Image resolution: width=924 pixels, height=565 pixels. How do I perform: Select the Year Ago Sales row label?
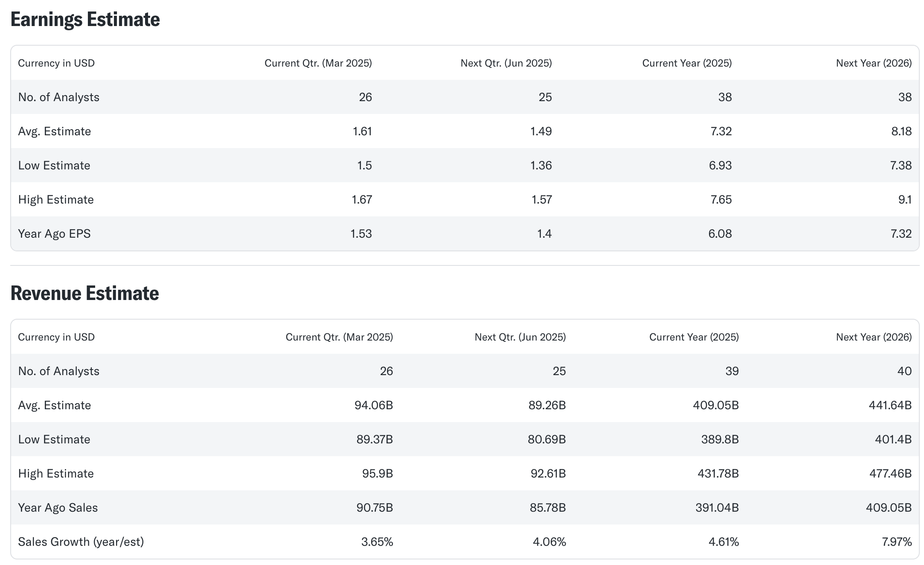[58, 508]
